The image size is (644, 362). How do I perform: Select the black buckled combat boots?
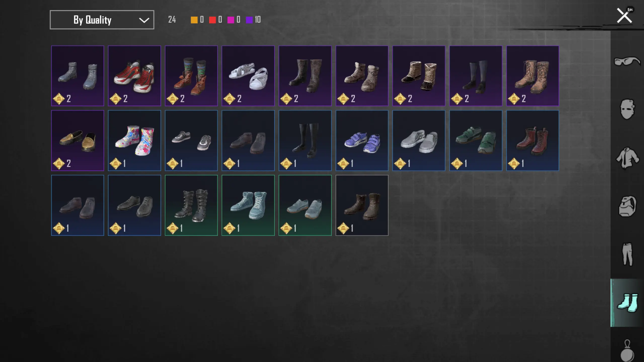tap(191, 205)
